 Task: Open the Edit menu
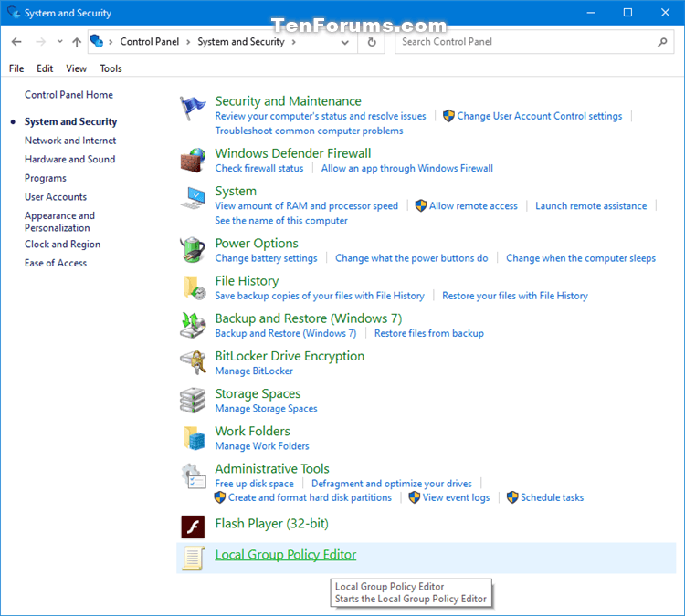pyautogui.click(x=45, y=68)
